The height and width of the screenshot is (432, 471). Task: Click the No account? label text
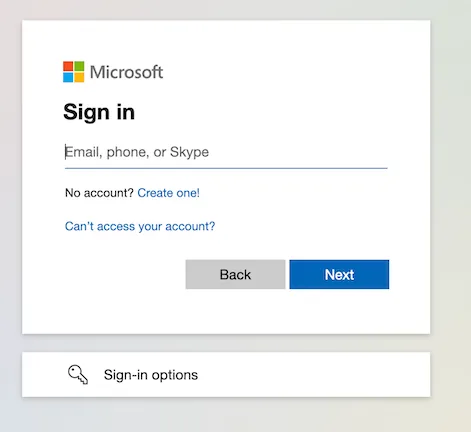(x=99, y=193)
